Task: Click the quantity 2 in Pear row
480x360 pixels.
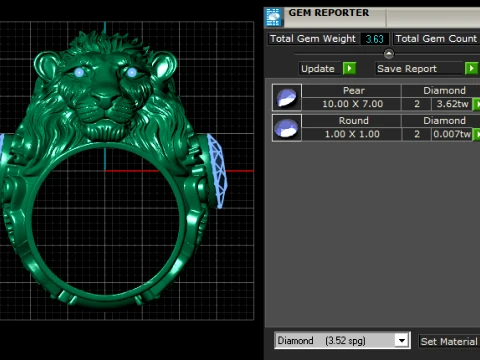Action: click(417, 104)
